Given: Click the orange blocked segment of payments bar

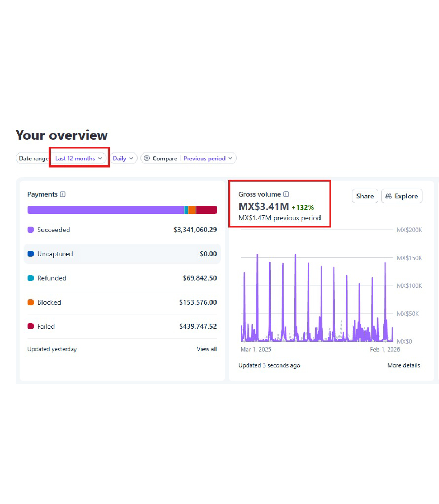Looking at the screenshot, I should 192,210.
